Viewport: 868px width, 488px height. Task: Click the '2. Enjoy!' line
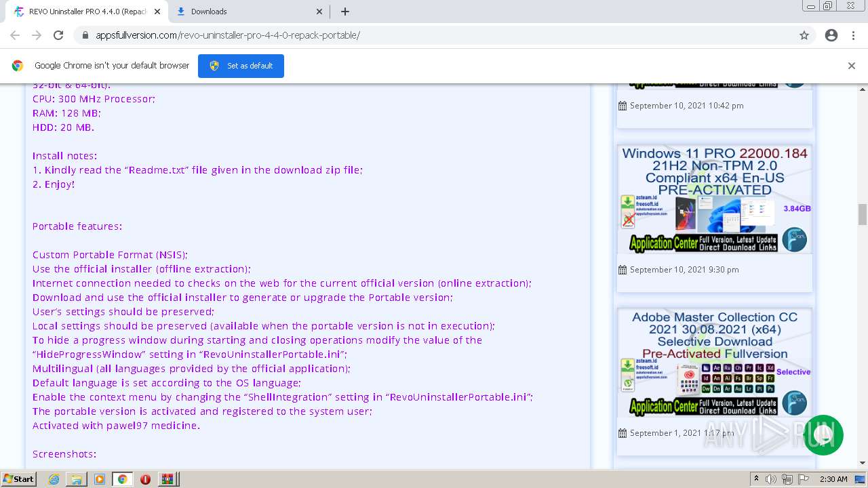pyautogui.click(x=54, y=184)
